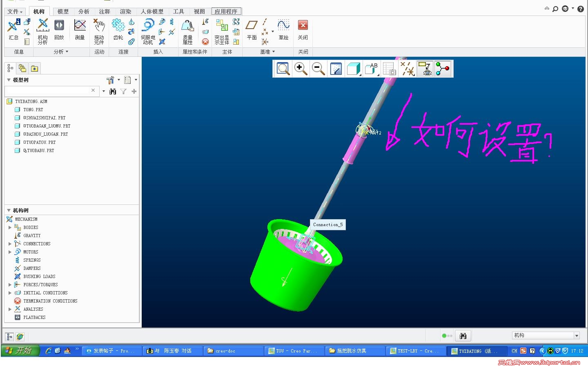Screen dimensions: 588x368
Task: Open 拖把脱水仿真 folder from taskbar
Action: (355, 351)
